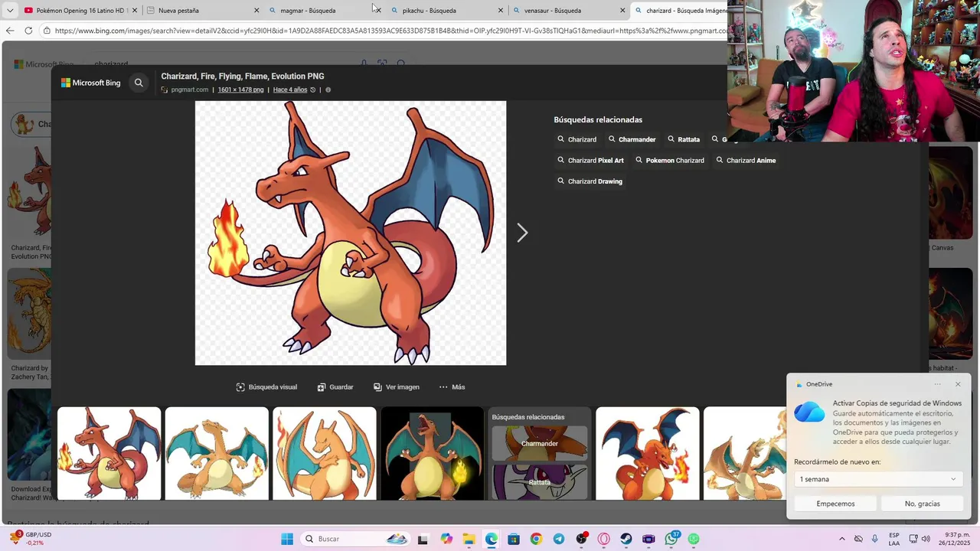Open Copilot from the taskbar

pos(446,539)
